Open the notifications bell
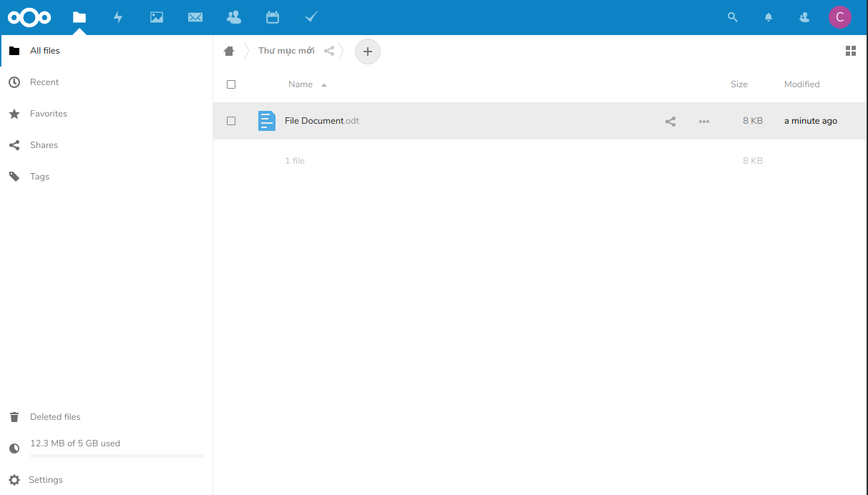 pos(769,17)
